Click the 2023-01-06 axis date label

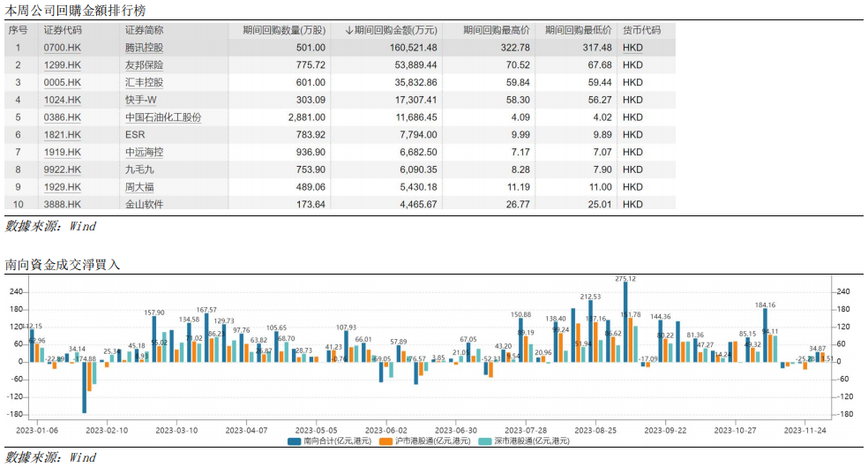coord(36,431)
